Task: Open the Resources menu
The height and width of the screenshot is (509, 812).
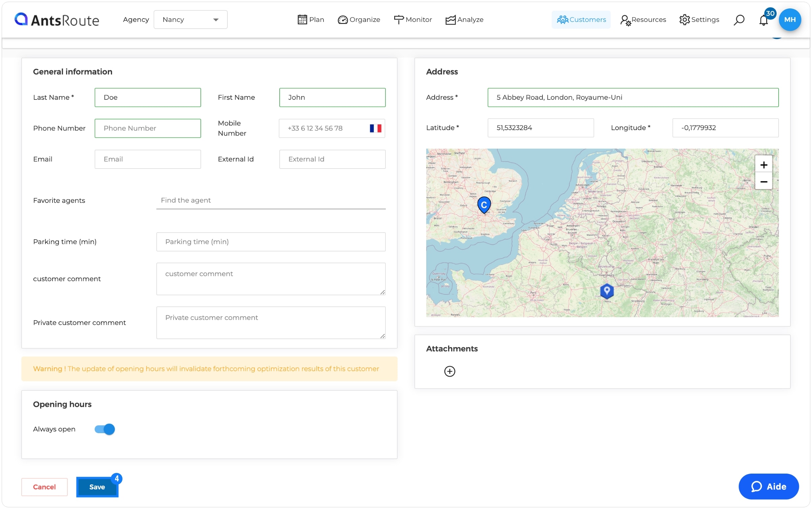Action: coord(643,20)
